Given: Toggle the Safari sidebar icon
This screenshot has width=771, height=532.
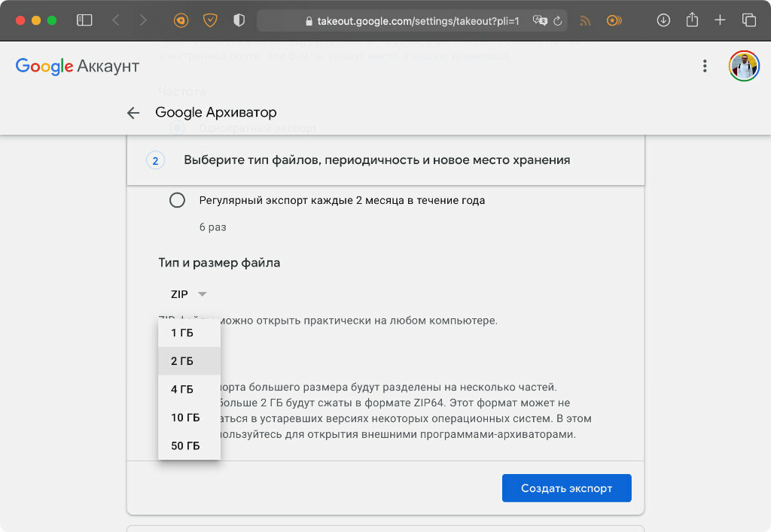Looking at the screenshot, I should (84, 20).
